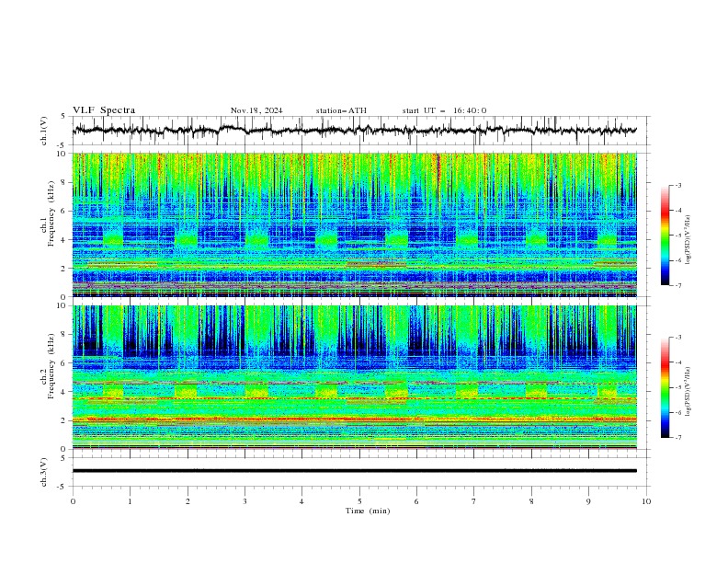
Task: Select the date text "Nov.18, 2024"
Action: point(256,110)
